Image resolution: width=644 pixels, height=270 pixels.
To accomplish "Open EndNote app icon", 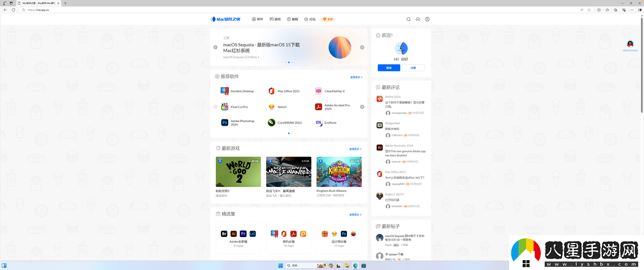I will coord(318,123).
